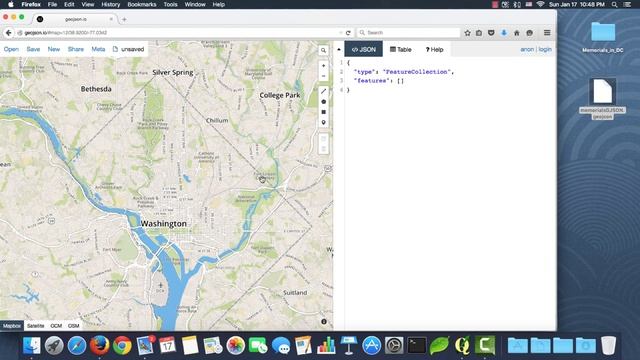Go to the Firefox home page icon
Viewport: 640px width, 360px height.
click(516, 33)
